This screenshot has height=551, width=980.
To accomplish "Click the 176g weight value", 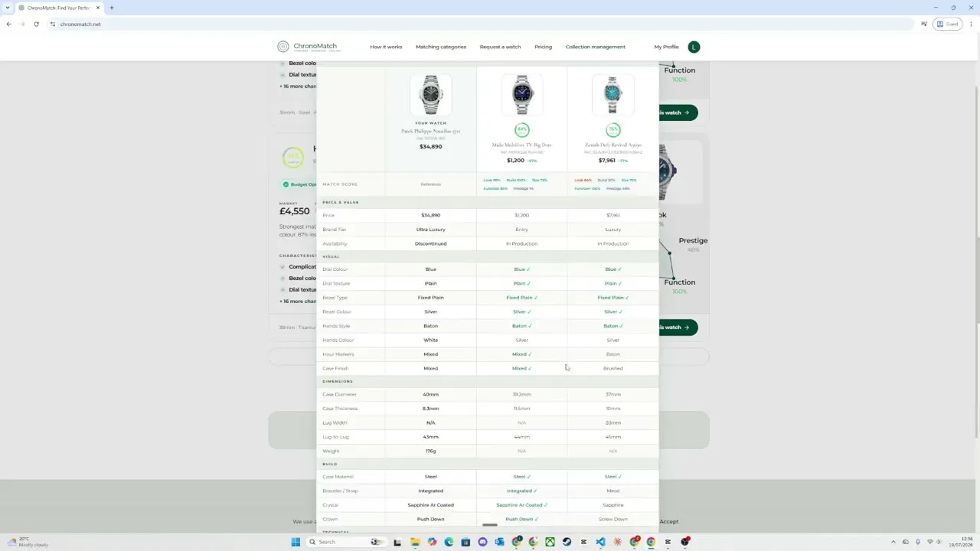I will click(x=430, y=451).
